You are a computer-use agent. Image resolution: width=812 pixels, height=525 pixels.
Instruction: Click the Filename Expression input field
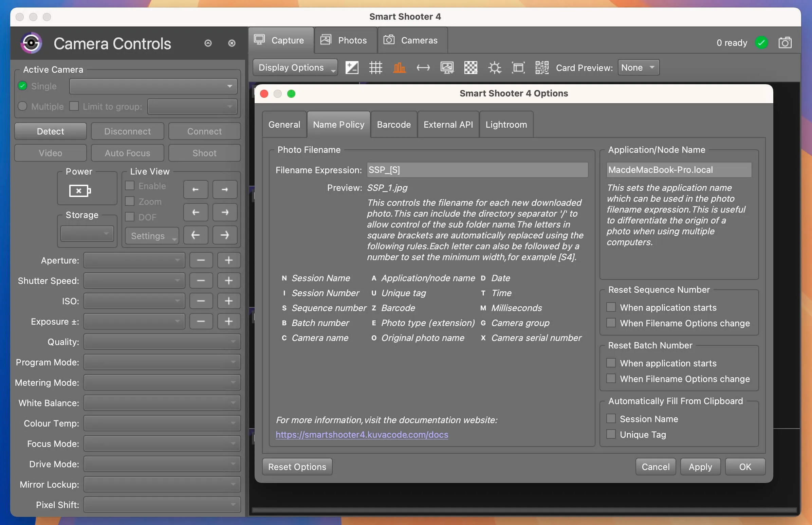coord(477,170)
